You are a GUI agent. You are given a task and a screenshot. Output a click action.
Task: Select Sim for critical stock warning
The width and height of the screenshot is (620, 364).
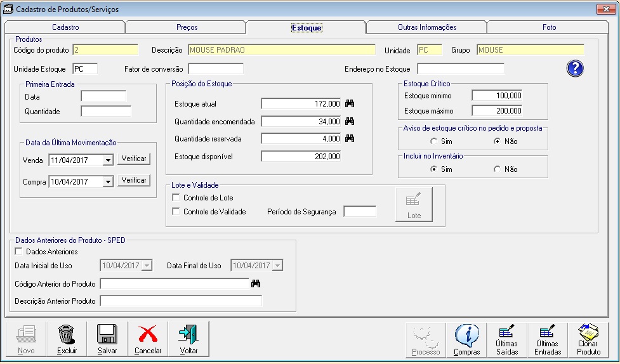[x=434, y=141]
